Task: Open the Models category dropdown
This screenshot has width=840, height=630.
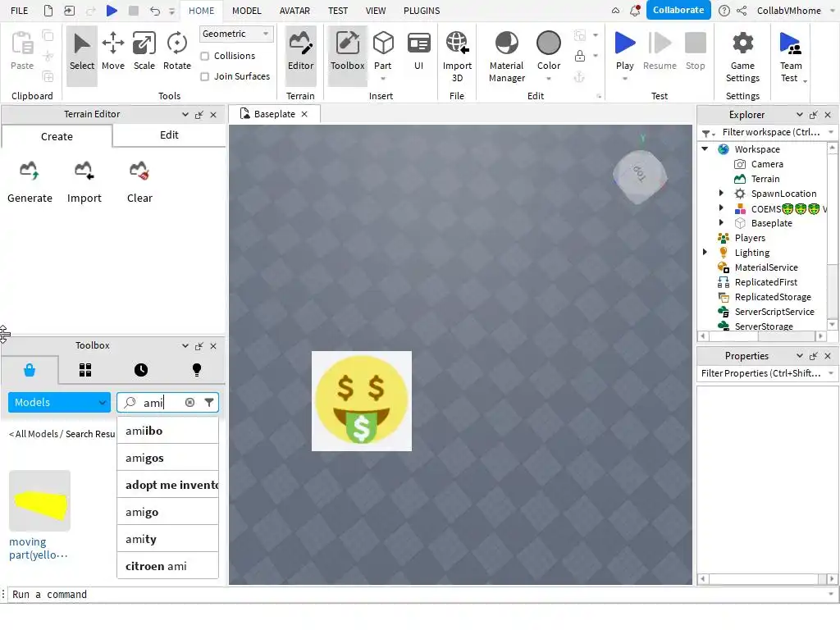Action: click(59, 402)
